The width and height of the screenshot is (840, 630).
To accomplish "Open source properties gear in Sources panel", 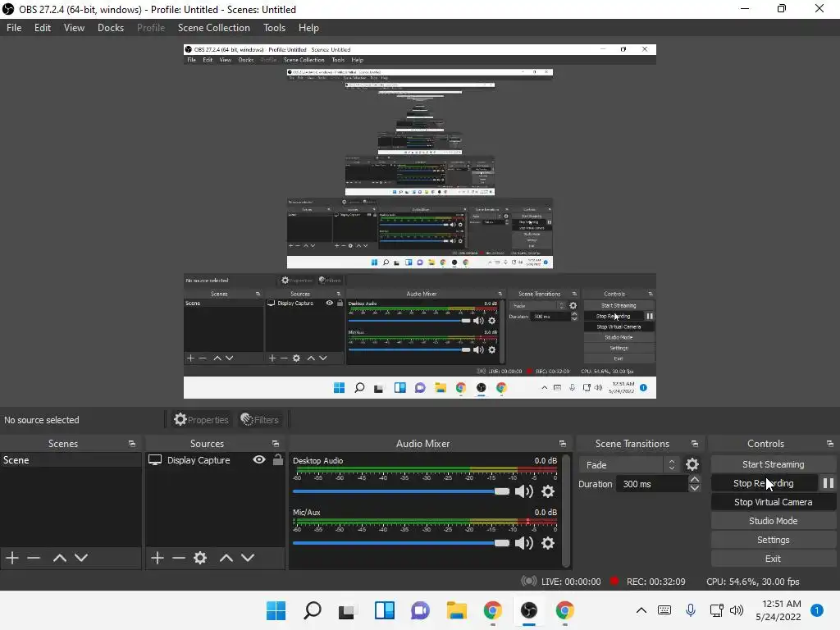I will pyautogui.click(x=200, y=558).
